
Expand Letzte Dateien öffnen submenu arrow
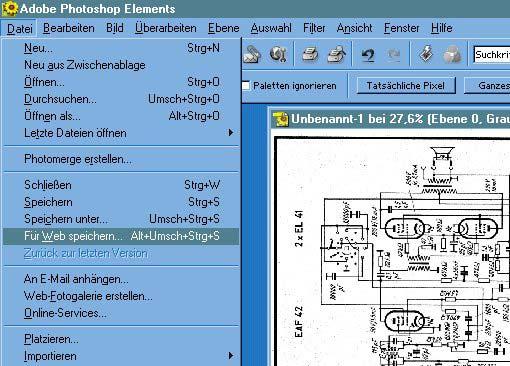pos(231,133)
